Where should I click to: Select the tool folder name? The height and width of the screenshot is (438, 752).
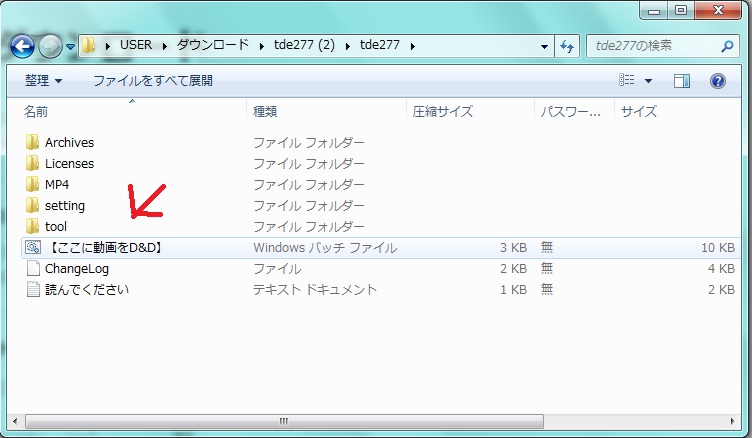coord(56,226)
